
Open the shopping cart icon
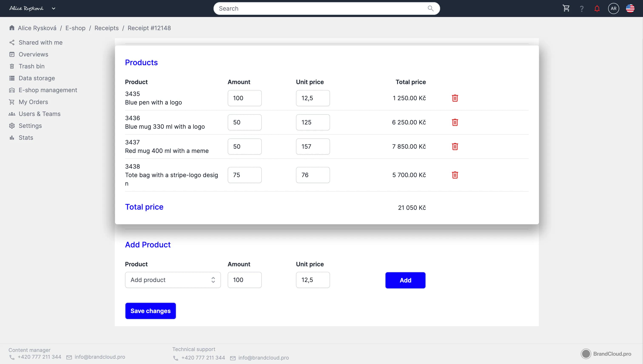pyautogui.click(x=566, y=8)
